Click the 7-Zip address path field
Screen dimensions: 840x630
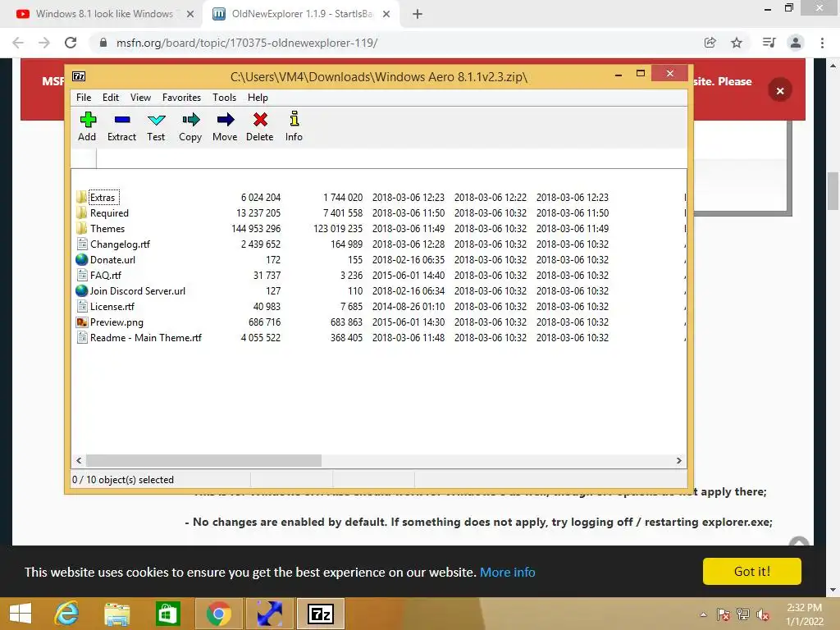pyautogui.click(x=391, y=158)
